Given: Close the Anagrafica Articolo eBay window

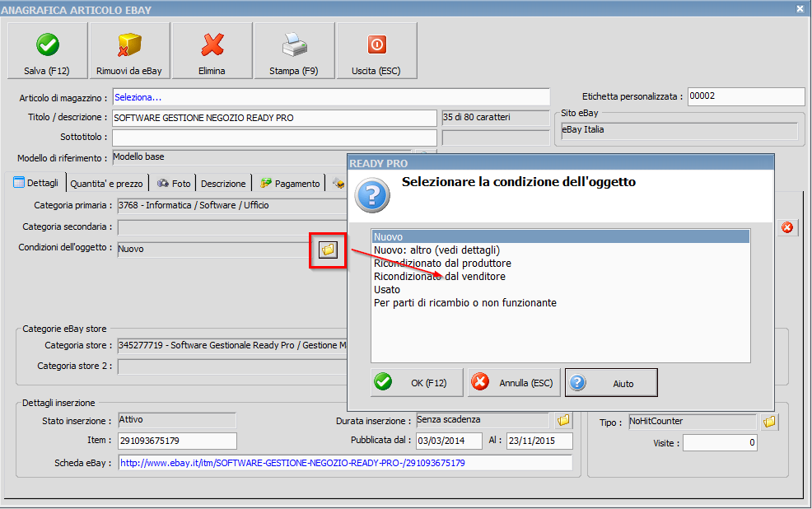Looking at the screenshot, I should [800, 9].
